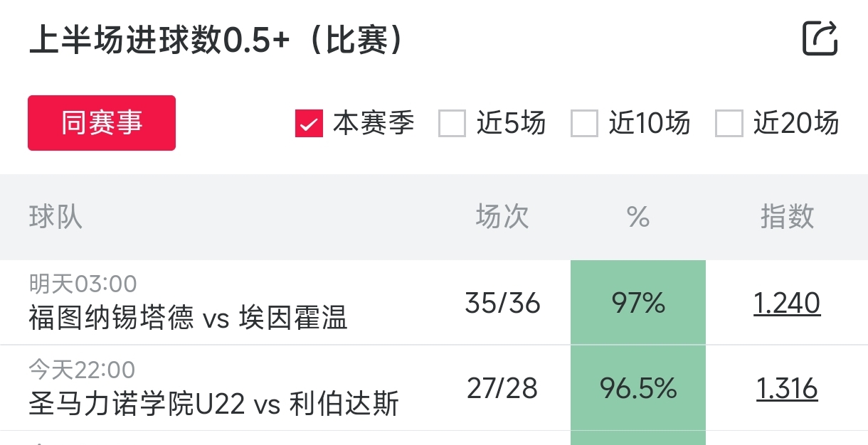Enable the 近5场 checkbox
This screenshot has width=868, height=445.
point(452,124)
